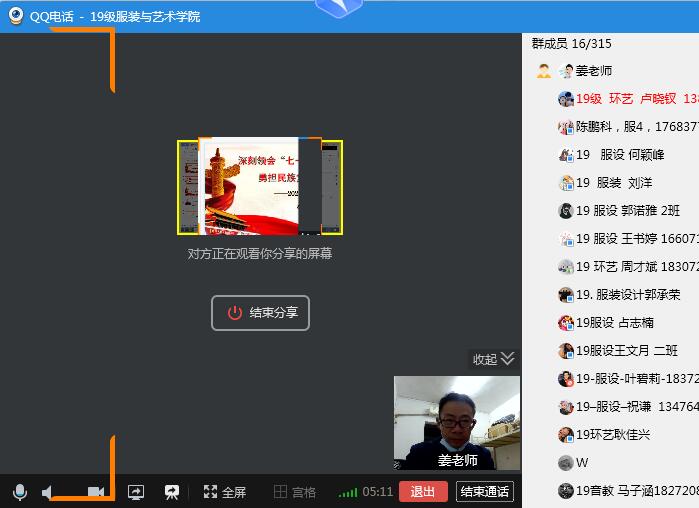
Task: Check the green network signal indicator
Action: click(x=348, y=492)
